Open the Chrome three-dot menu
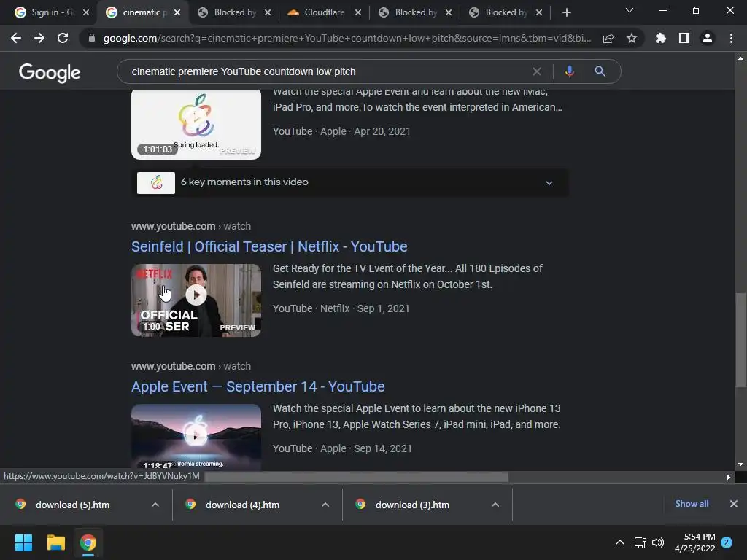Screen dimensions: 747x560 pyautogui.click(x=731, y=38)
